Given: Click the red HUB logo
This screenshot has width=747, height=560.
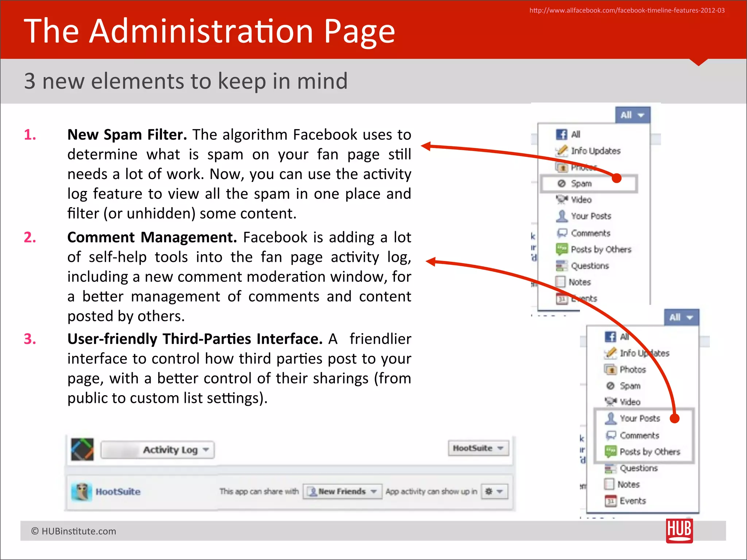Looking at the screenshot, I should coord(680,531).
